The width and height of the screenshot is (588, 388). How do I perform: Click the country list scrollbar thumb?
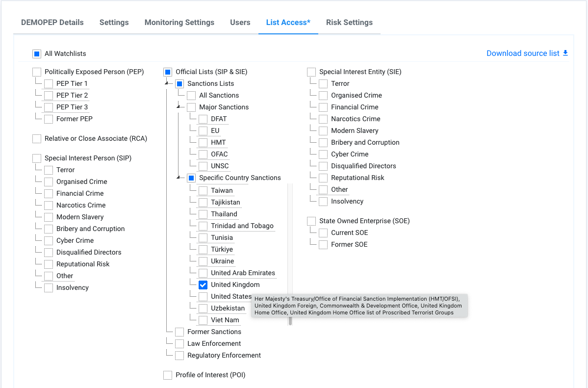290,320
